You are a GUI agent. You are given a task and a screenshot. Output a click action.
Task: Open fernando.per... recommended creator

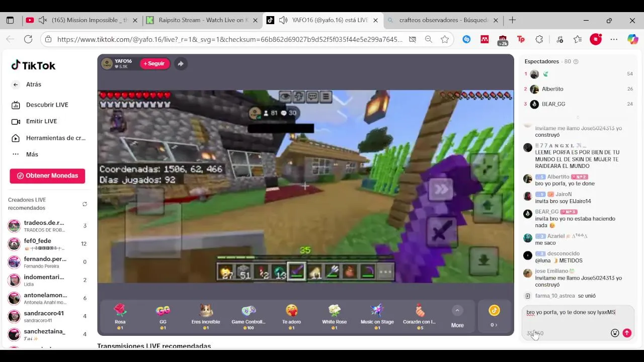(48, 262)
